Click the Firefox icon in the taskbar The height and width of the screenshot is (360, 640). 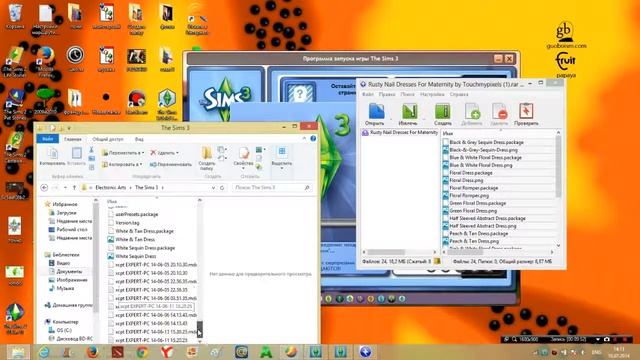pyautogui.click(x=93, y=351)
